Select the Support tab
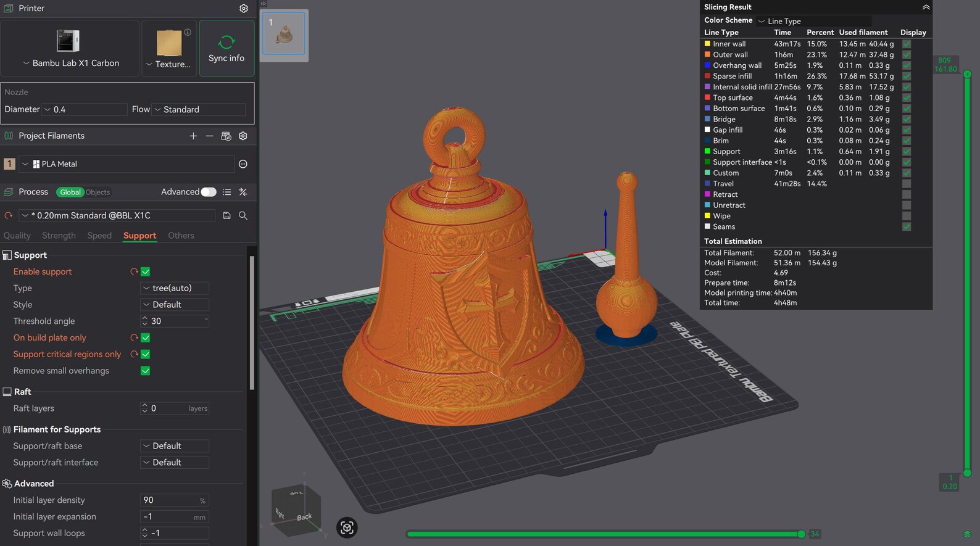Screen dimensions: 980x546 coord(139,236)
